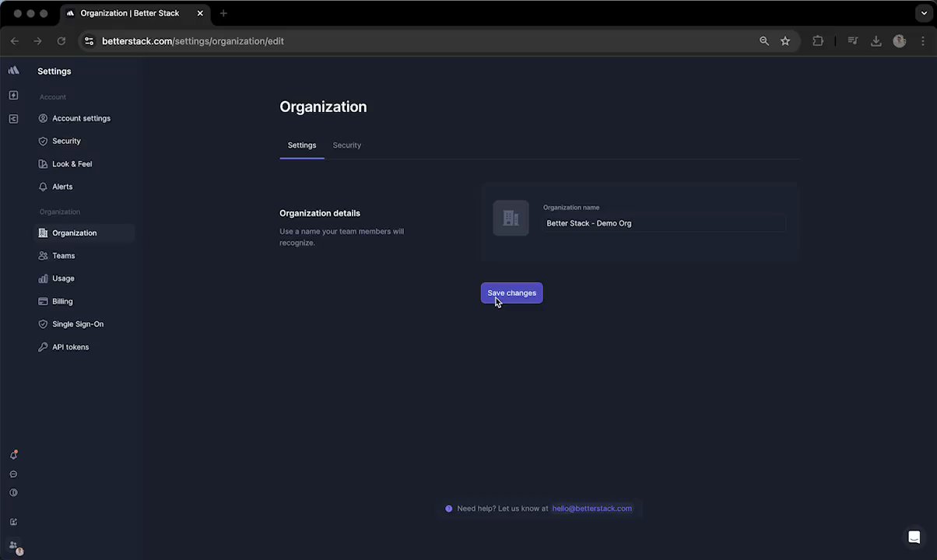Switch to the Security tab under Organization

(x=347, y=145)
